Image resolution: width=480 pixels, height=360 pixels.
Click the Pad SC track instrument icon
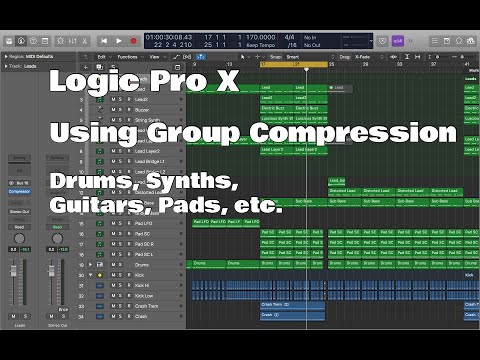(x=100, y=234)
